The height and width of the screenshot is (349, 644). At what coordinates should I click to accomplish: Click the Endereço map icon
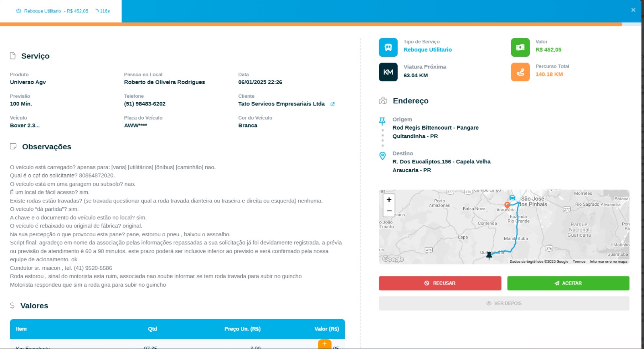(x=383, y=101)
